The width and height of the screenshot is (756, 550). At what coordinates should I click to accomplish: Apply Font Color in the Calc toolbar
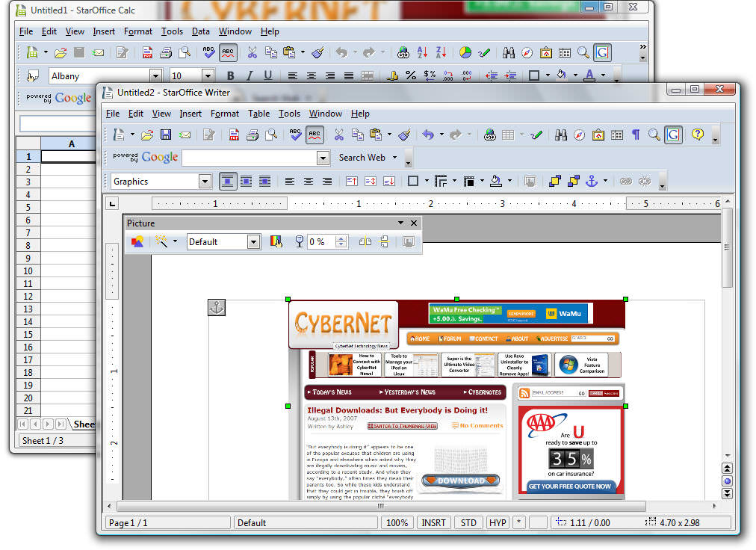click(x=589, y=75)
